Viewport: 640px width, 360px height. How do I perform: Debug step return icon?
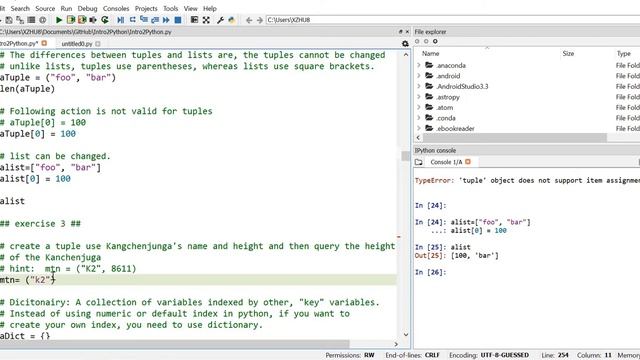coord(155,20)
